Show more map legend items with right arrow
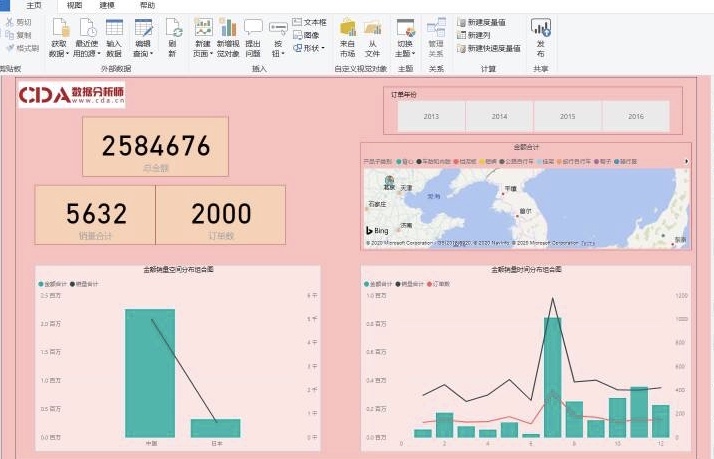Viewport: 714px width, 459px height. (686, 161)
